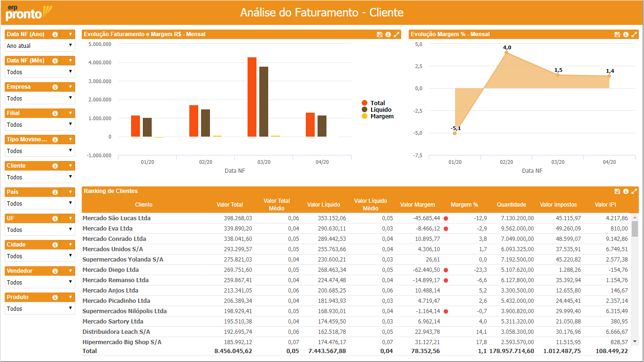The image size is (644, 362).
Task: Open the info icon on Data NF (Ano) filter
Action: 56,34
